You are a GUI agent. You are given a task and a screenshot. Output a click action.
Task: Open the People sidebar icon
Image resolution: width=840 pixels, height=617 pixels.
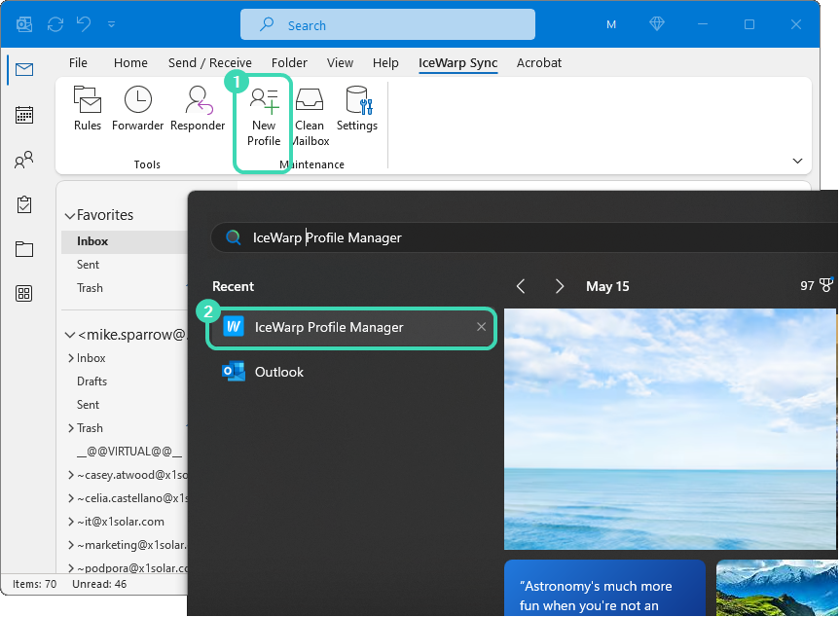tap(23, 160)
